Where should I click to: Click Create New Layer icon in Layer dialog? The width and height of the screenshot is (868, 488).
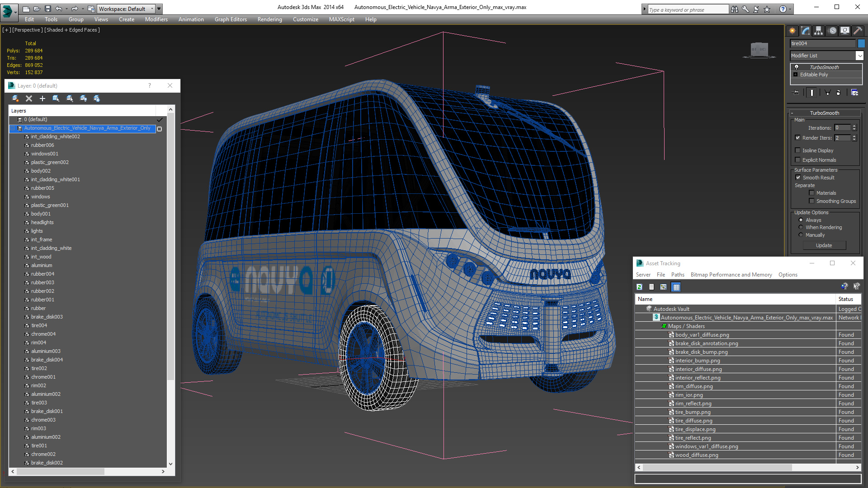15,98
